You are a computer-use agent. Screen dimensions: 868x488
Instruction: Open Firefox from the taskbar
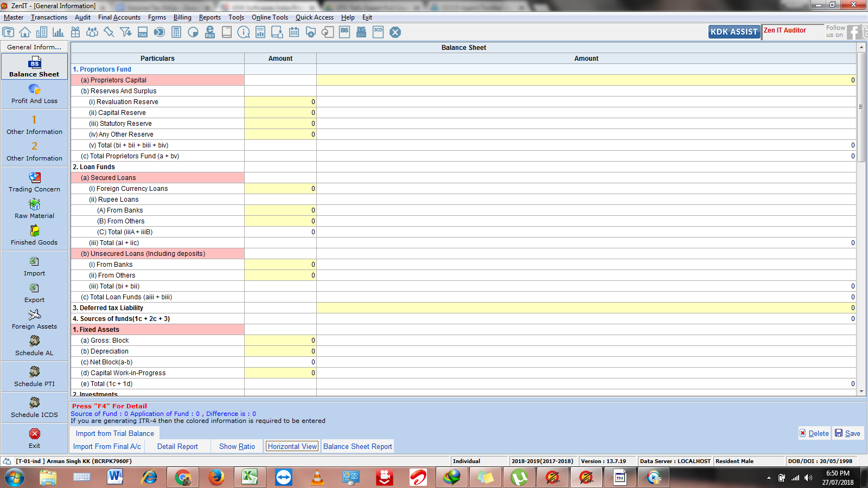pyautogui.click(x=216, y=478)
